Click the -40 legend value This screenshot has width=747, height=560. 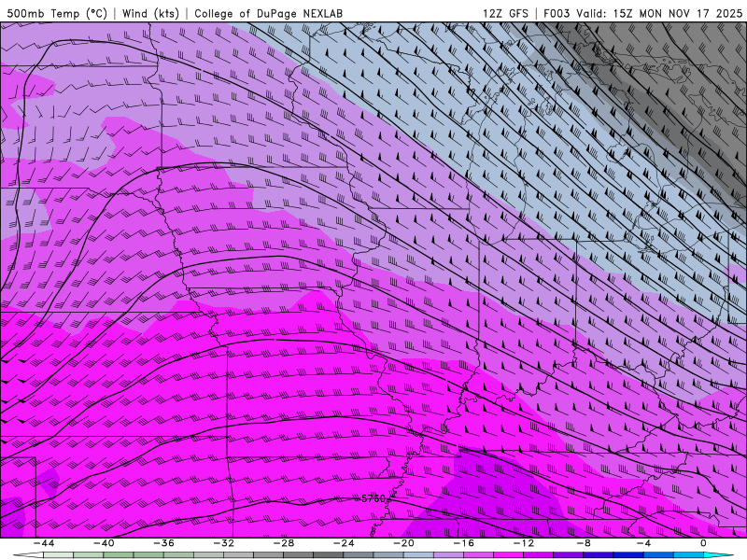tap(104, 543)
